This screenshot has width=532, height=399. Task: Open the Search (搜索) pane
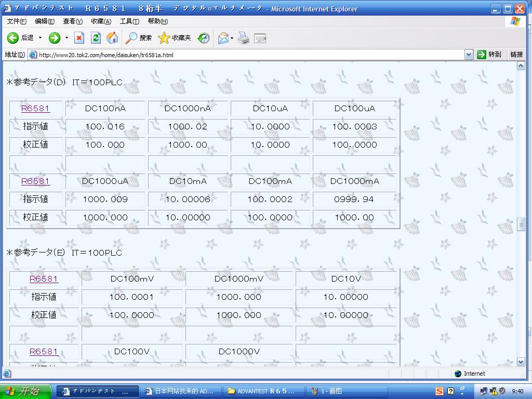tap(138, 38)
